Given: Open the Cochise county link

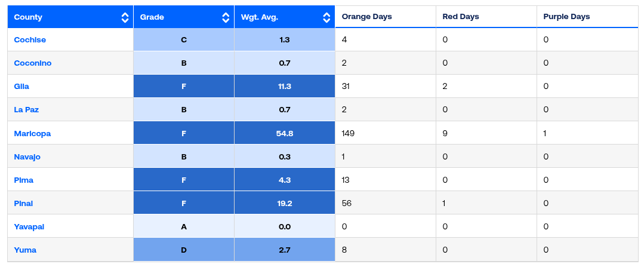Looking at the screenshot, I should 30,40.
